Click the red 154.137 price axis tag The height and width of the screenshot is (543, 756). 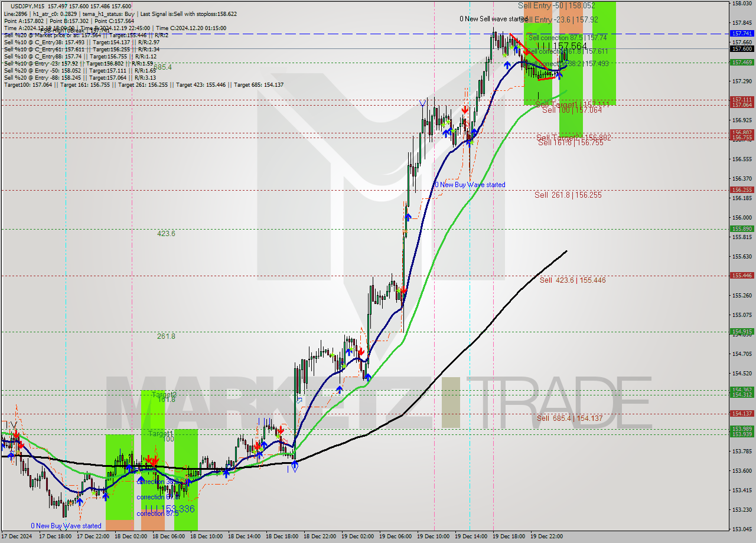(742, 413)
